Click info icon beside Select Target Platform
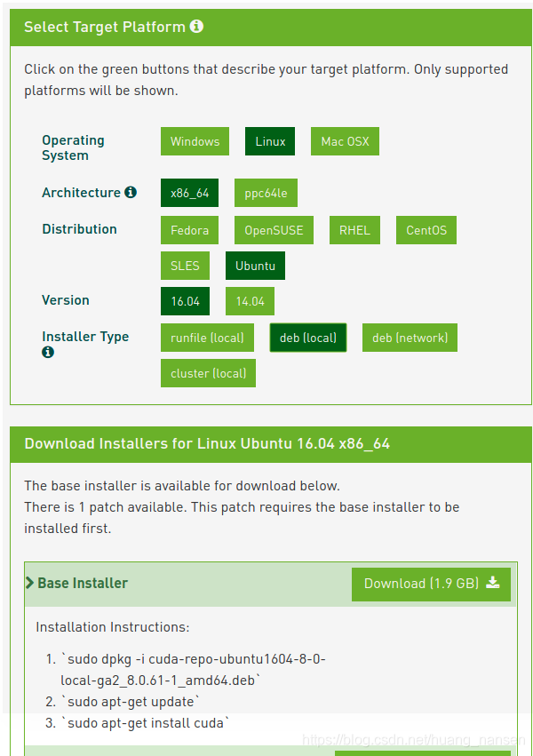This screenshot has width=533, height=756. tap(196, 26)
